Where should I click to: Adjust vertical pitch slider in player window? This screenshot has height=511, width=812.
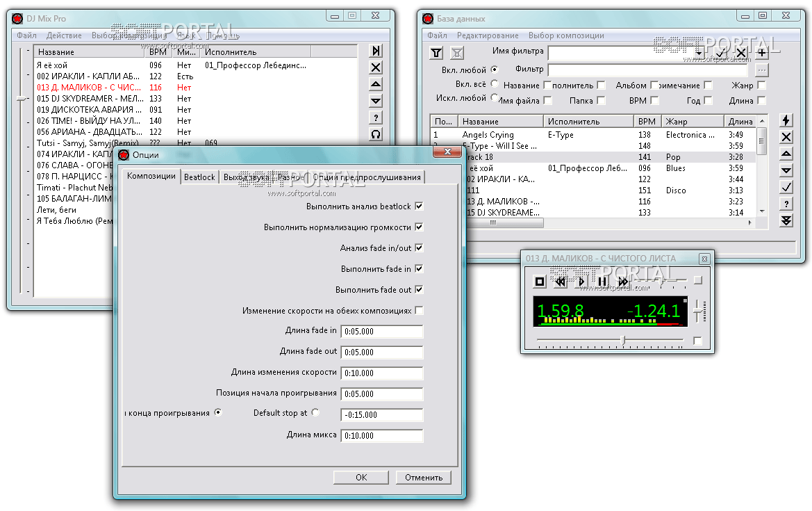[698, 311]
